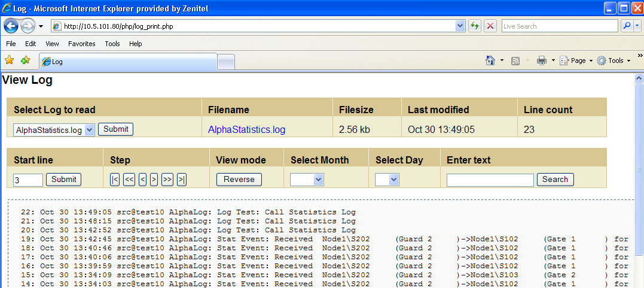This screenshot has height=288, width=644.
Task: Open the Select Month dropdown
Action: click(307, 180)
